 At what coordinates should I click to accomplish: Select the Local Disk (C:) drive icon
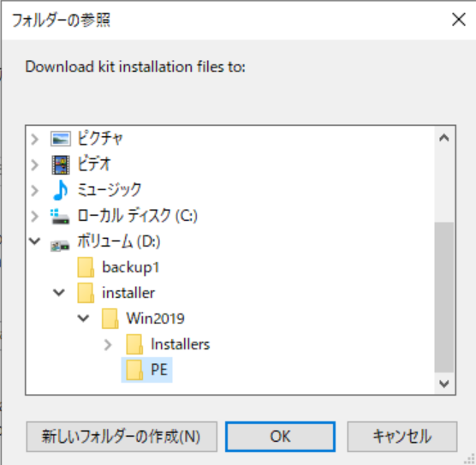tap(60, 217)
